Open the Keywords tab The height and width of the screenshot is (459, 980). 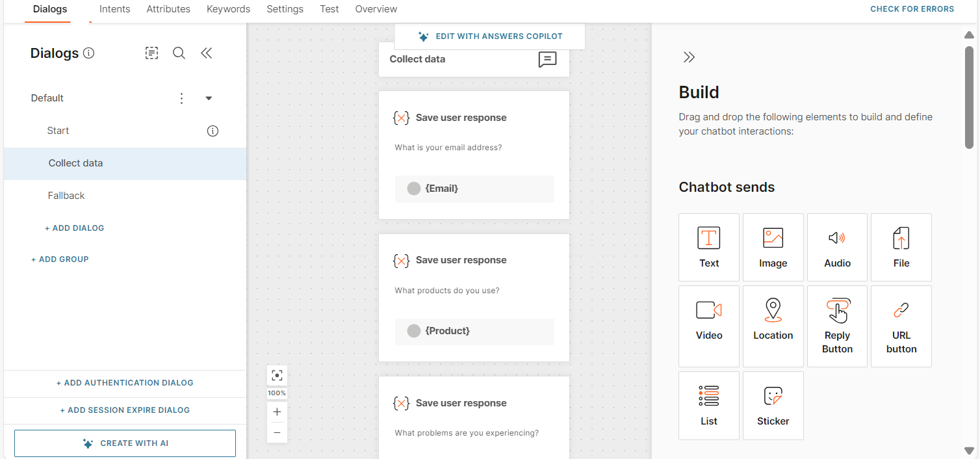tap(228, 9)
